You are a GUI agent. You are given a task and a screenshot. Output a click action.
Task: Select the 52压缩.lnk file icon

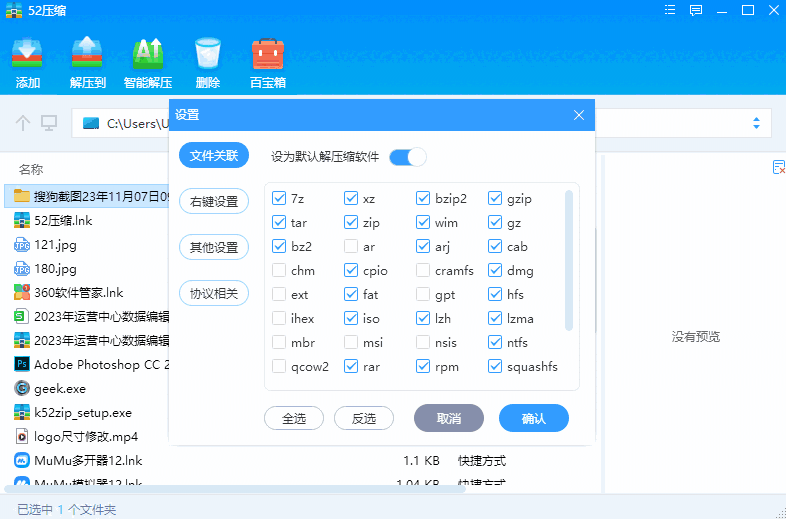(x=22, y=220)
